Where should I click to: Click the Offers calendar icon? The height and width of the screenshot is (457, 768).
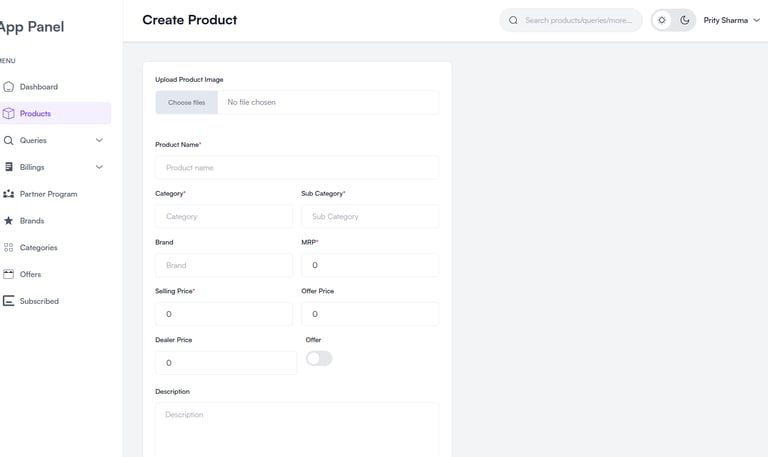click(x=9, y=274)
